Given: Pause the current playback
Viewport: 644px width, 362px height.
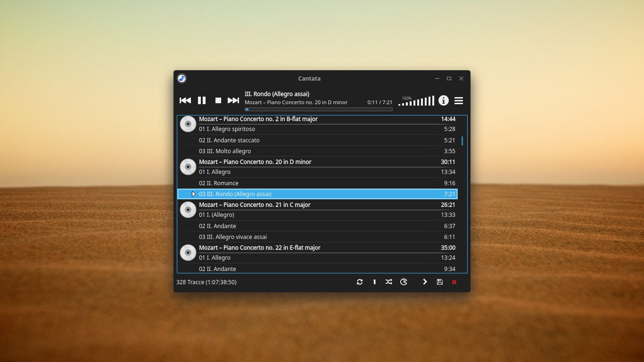Looking at the screenshot, I should point(202,100).
